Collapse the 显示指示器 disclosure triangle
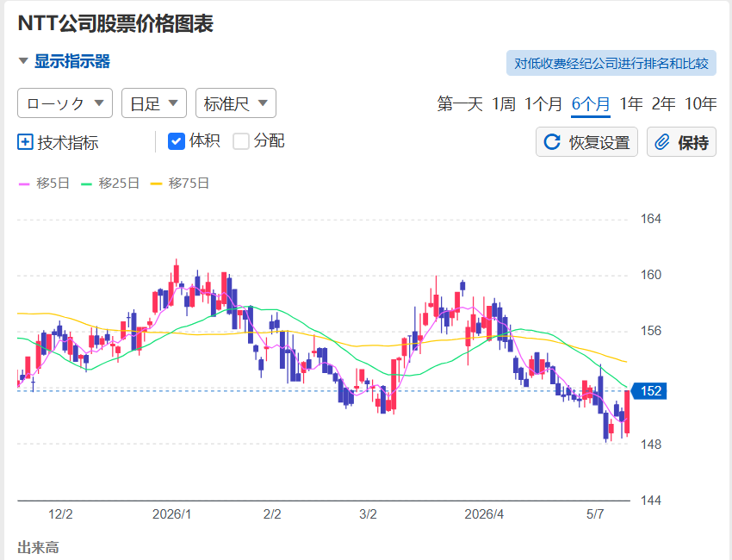The height and width of the screenshot is (560, 732). [x=23, y=61]
